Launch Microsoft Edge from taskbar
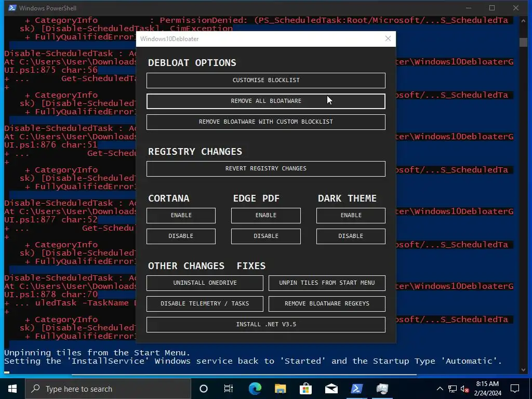The height and width of the screenshot is (399, 532). click(255, 389)
